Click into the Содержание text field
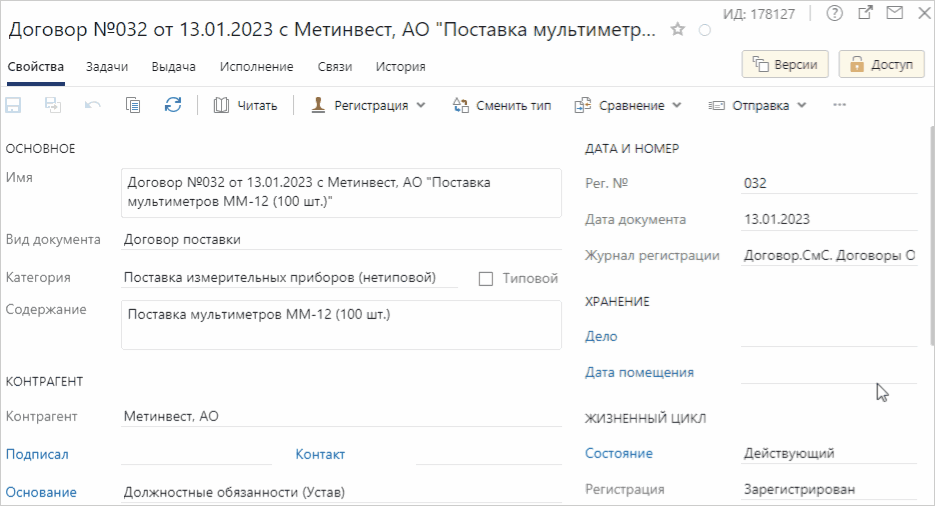Screen dimensions: 935x506 (x=340, y=325)
